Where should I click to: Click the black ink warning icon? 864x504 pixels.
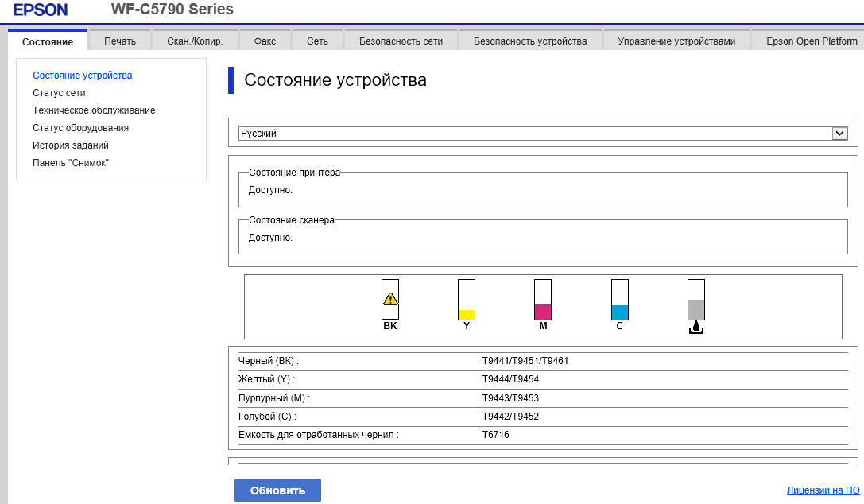click(x=389, y=300)
